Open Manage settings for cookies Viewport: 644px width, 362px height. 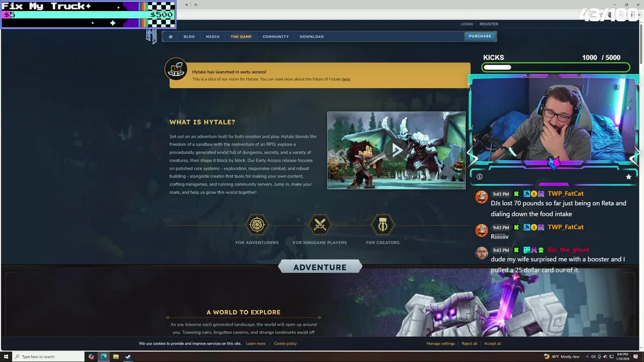tap(441, 343)
